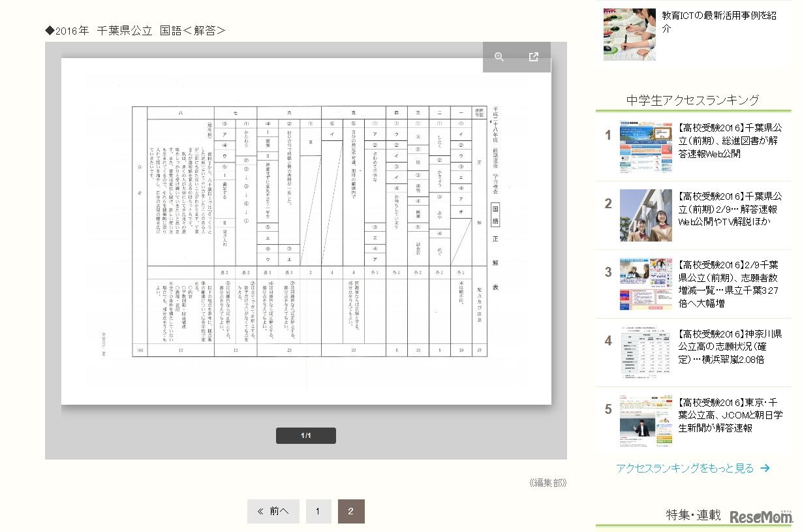Open ranking 3 article 志願者数増減一覧

pyautogui.click(x=729, y=284)
